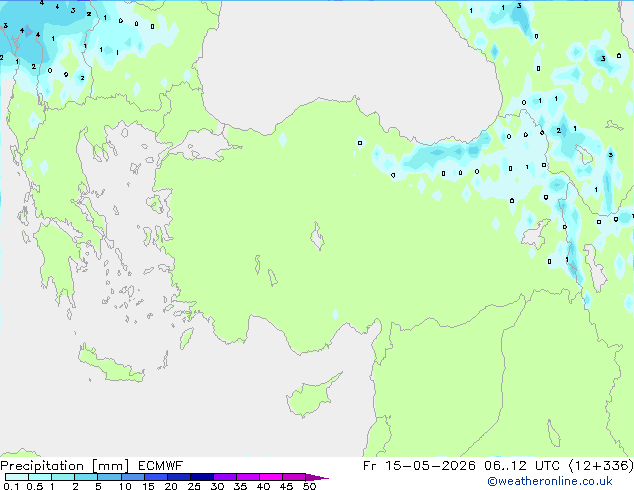Select the 5–10 mm legend color box
634x490 pixels.
tap(109, 477)
